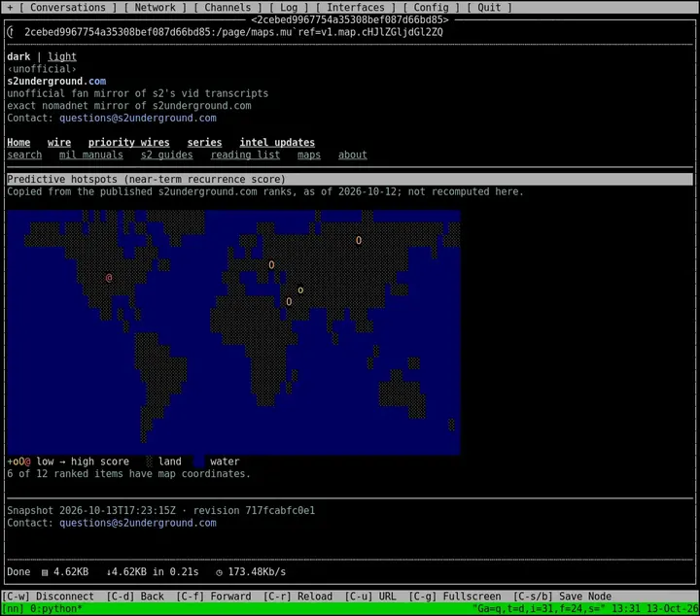This screenshot has width=700, height=616.
Task: Click the O hotspot marker over northern Asia
Action: [359, 240]
